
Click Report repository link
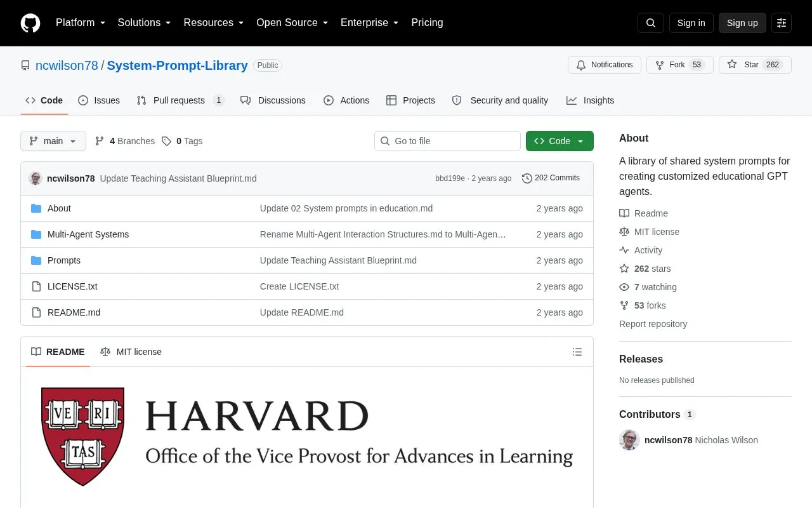(653, 324)
